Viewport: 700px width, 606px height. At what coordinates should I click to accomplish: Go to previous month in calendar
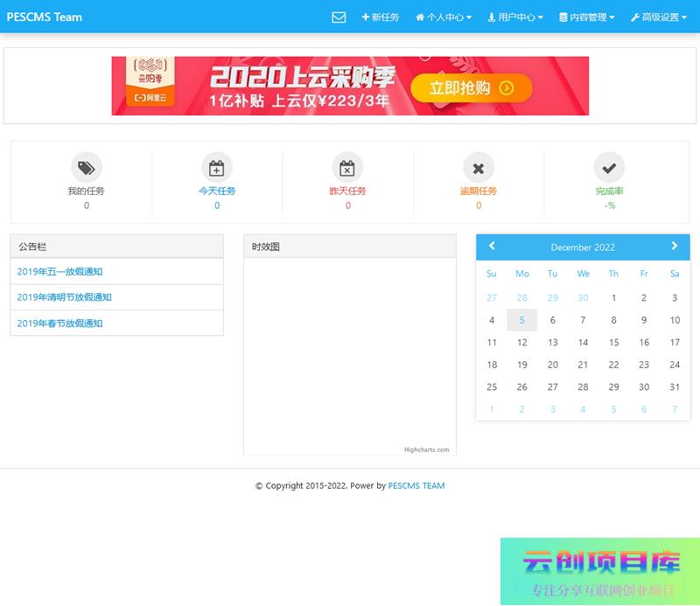click(492, 247)
